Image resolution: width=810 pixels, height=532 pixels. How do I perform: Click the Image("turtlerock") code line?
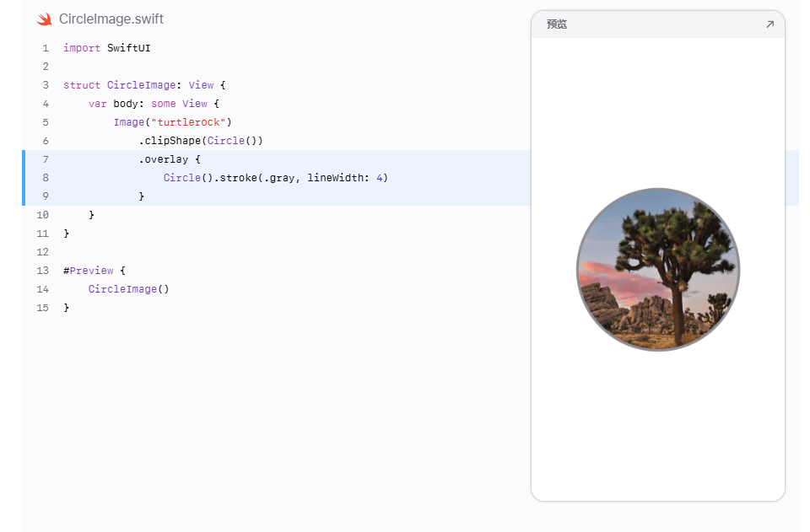(x=172, y=122)
